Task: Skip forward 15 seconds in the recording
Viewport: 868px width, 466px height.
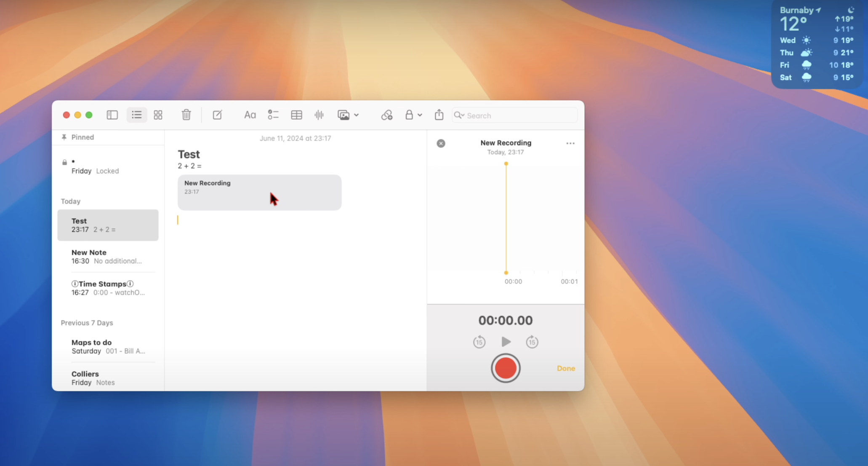Action: point(532,342)
